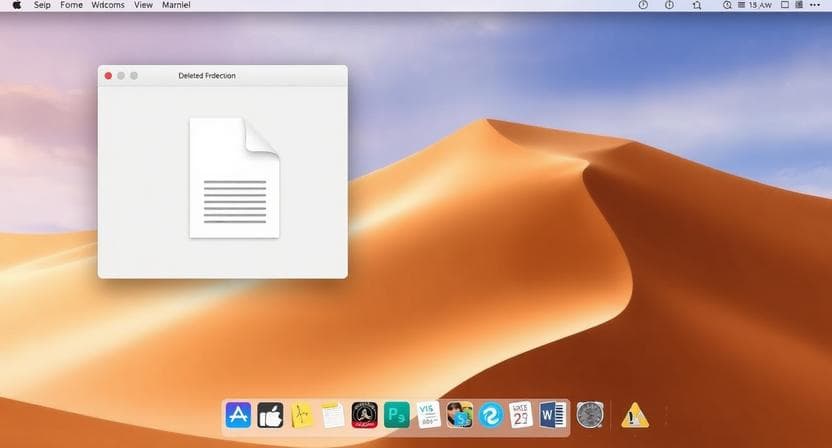Open the VIS note icon in dock

pos(428,415)
